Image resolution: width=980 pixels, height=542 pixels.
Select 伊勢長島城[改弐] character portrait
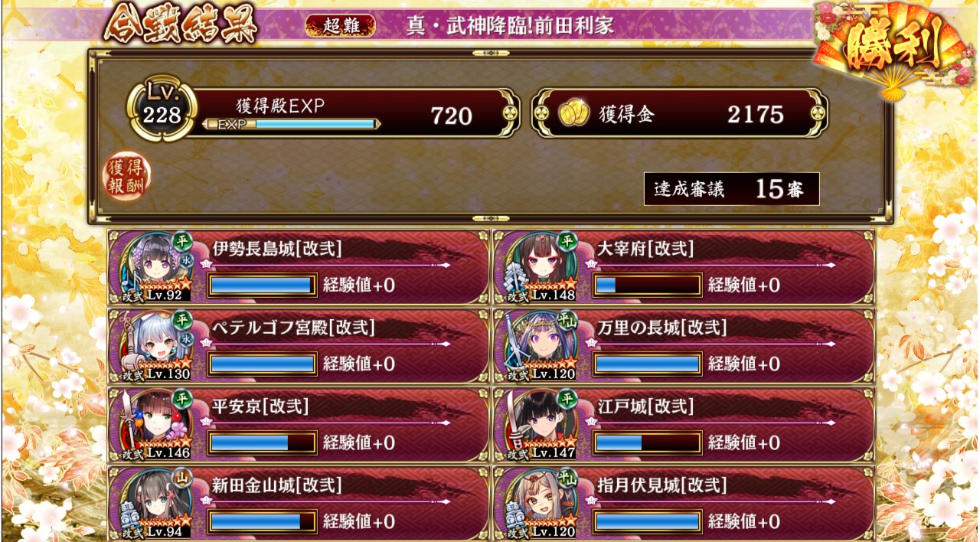click(152, 266)
